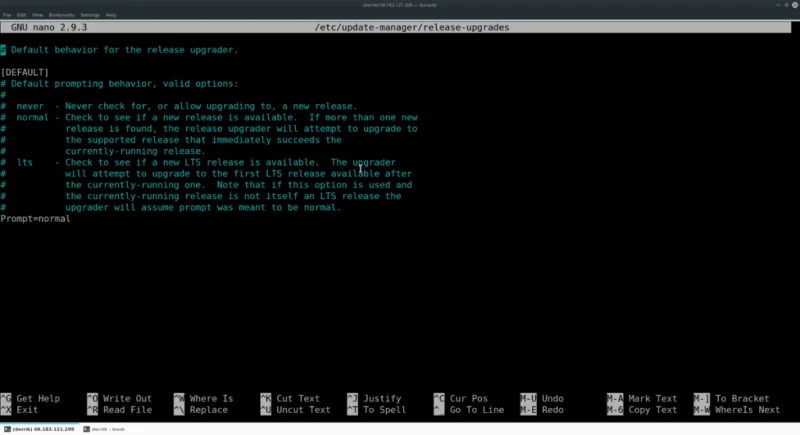Click the Konsole window close button
The image size is (800, 435).
click(x=795, y=5)
